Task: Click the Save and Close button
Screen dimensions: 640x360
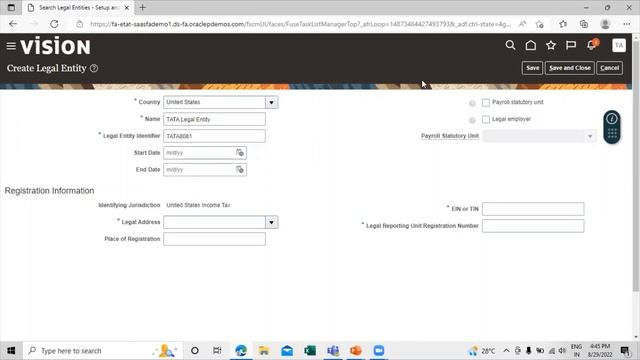Action: tap(570, 68)
